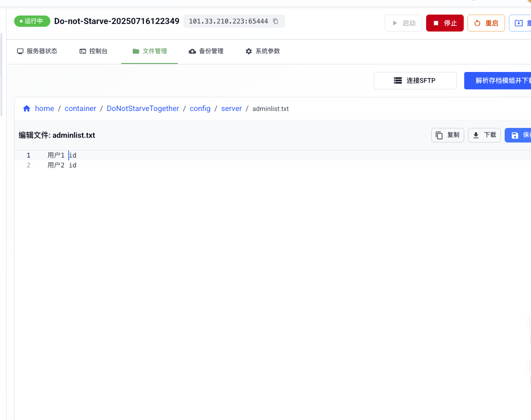Go to 系统参数 settings tab
The height and width of the screenshot is (420, 531).
(x=262, y=51)
